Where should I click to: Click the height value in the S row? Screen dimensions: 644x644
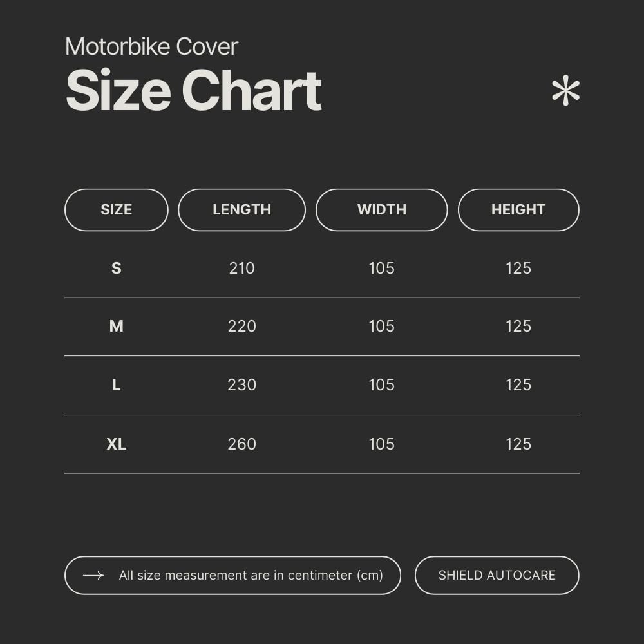click(x=518, y=269)
